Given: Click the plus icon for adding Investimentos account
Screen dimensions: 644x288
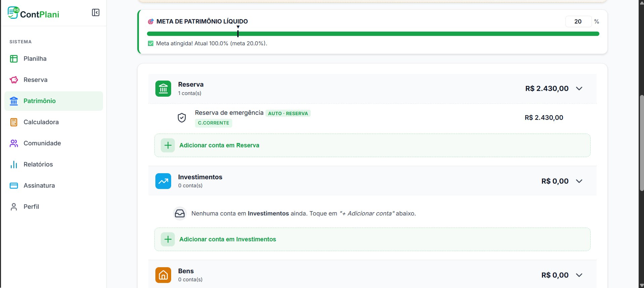Looking at the screenshot, I should tap(168, 239).
